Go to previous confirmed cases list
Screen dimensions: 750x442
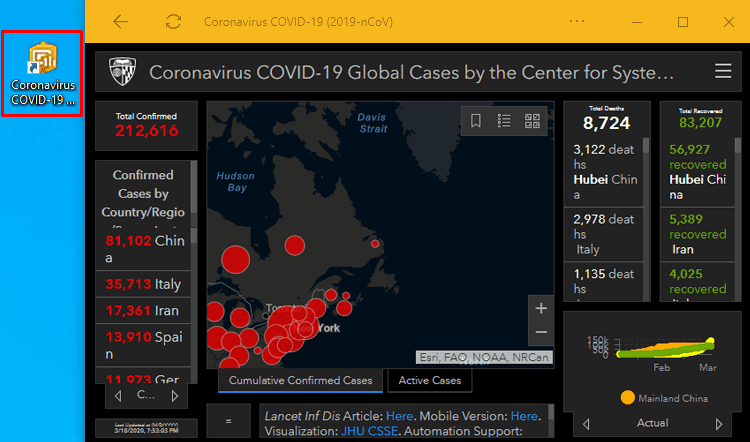(x=118, y=396)
